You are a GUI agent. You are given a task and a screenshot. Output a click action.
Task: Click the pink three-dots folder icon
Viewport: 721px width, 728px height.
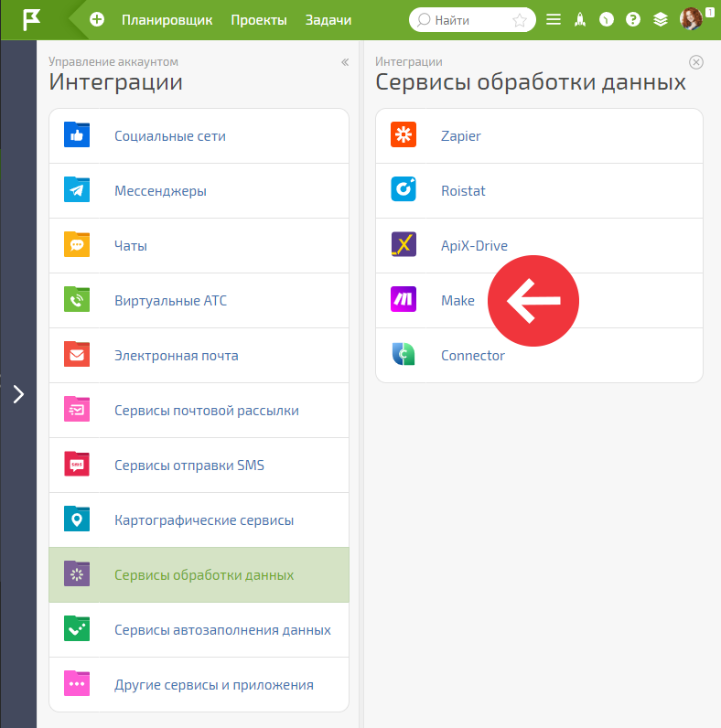(x=77, y=683)
